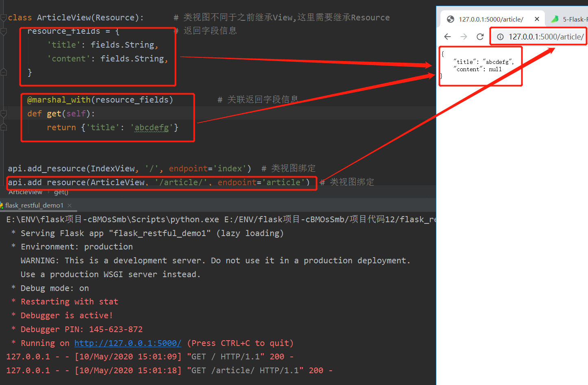Switch to the 5-Flask browser tab

pyautogui.click(x=569, y=19)
